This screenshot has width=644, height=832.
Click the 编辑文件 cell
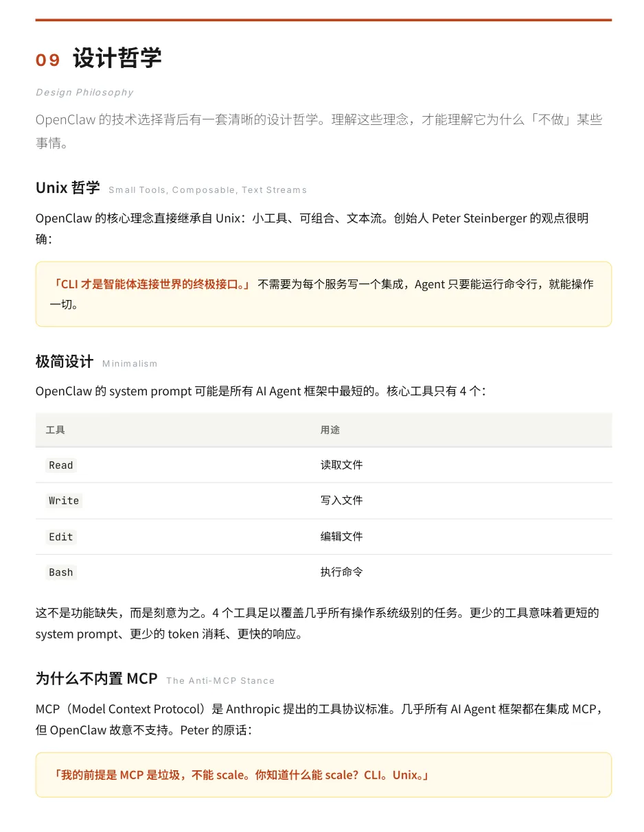[x=341, y=537]
